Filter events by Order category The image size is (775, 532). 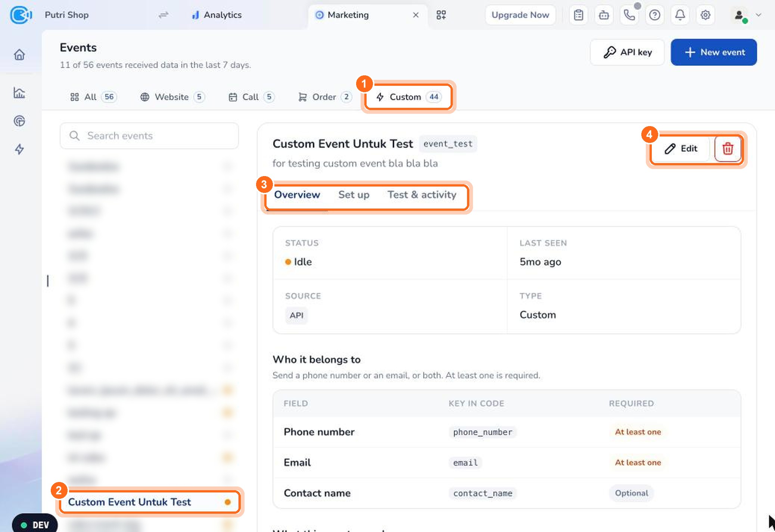(x=325, y=97)
